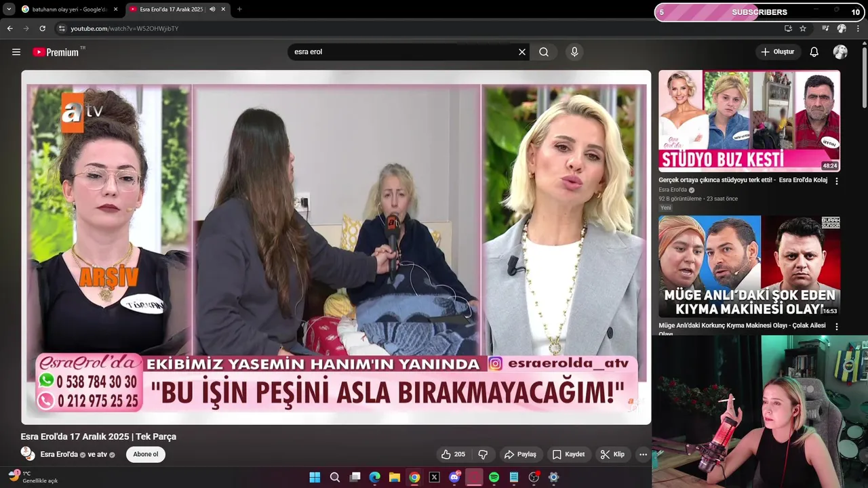Open X app from taskbar

pyautogui.click(x=435, y=477)
